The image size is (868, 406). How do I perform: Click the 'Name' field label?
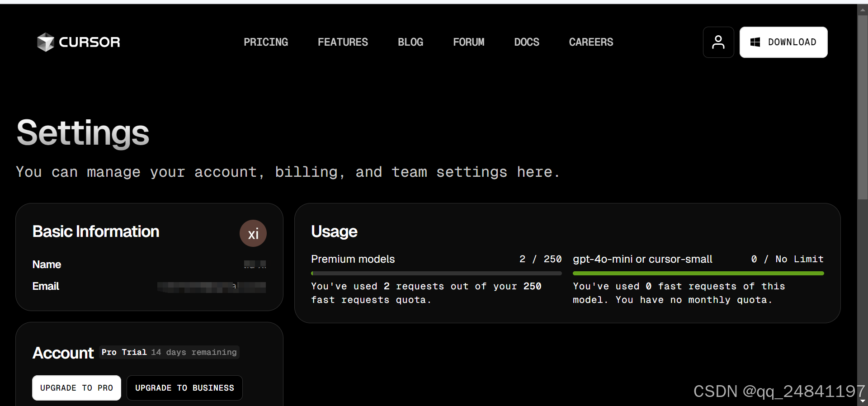(x=47, y=264)
